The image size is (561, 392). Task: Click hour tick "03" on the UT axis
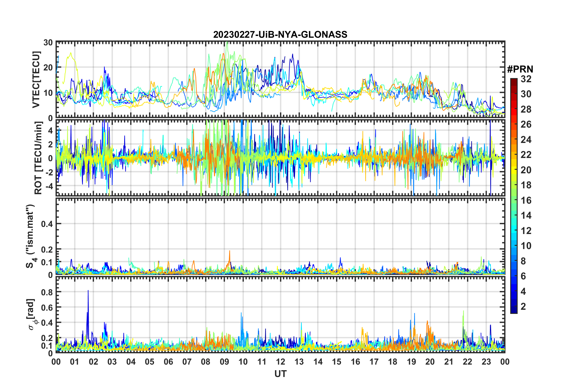(112, 362)
